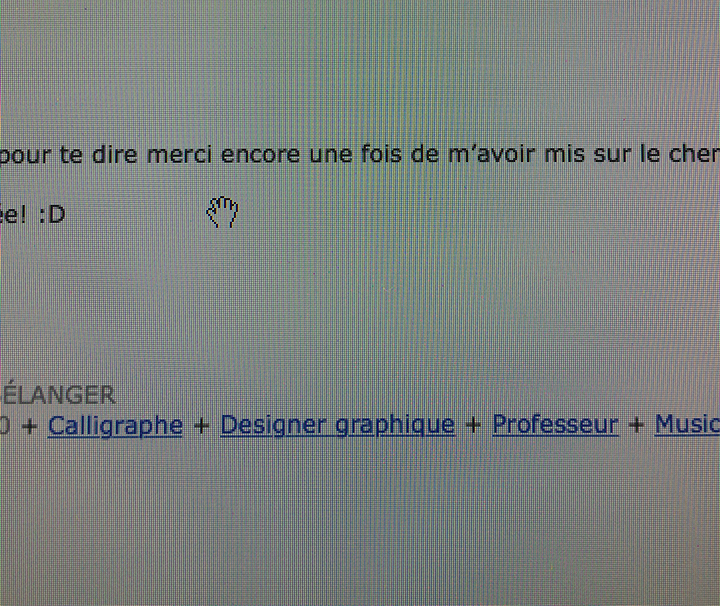Click the word m'avoir in the sentence

click(x=491, y=153)
